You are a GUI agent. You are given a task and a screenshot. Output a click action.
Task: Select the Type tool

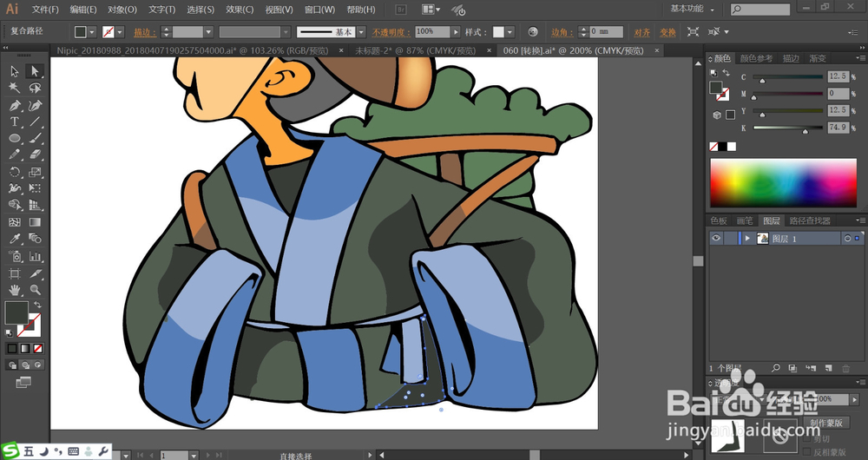pyautogui.click(x=15, y=122)
